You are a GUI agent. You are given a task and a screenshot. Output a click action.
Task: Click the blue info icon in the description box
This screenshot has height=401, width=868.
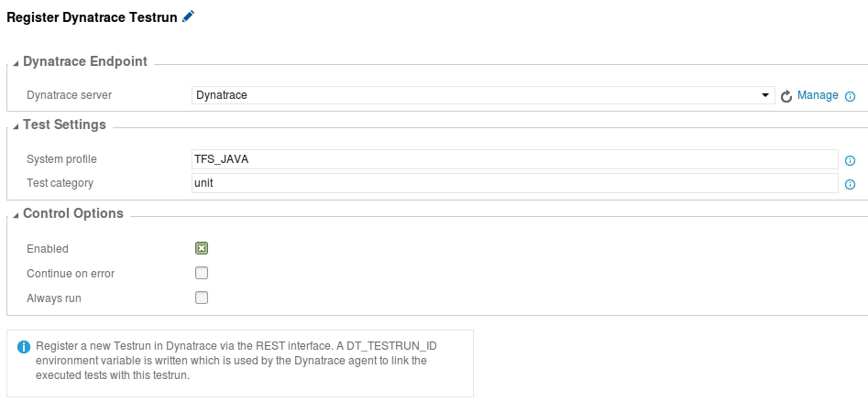coord(24,347)
